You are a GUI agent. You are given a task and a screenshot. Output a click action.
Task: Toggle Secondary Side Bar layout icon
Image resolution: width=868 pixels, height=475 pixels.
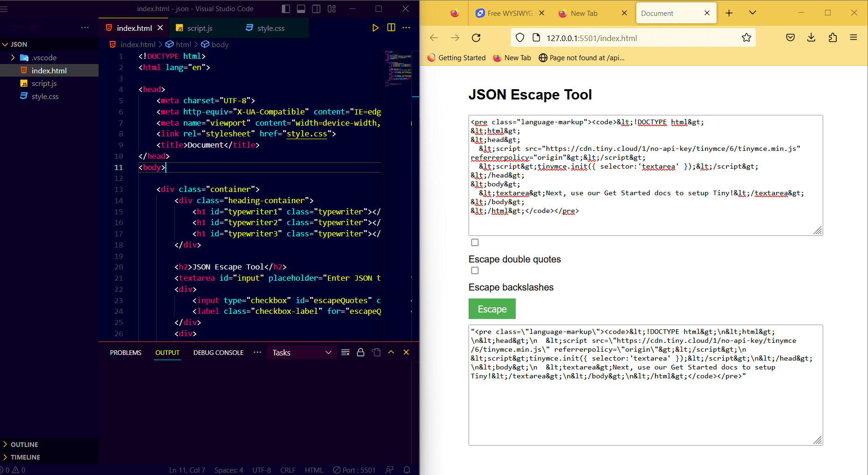[x=316, y=9]
